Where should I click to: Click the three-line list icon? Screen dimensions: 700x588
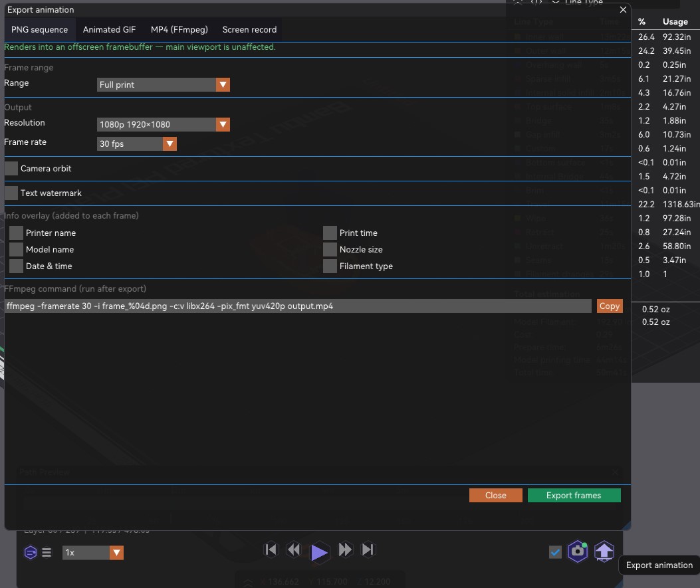(47, 553)
